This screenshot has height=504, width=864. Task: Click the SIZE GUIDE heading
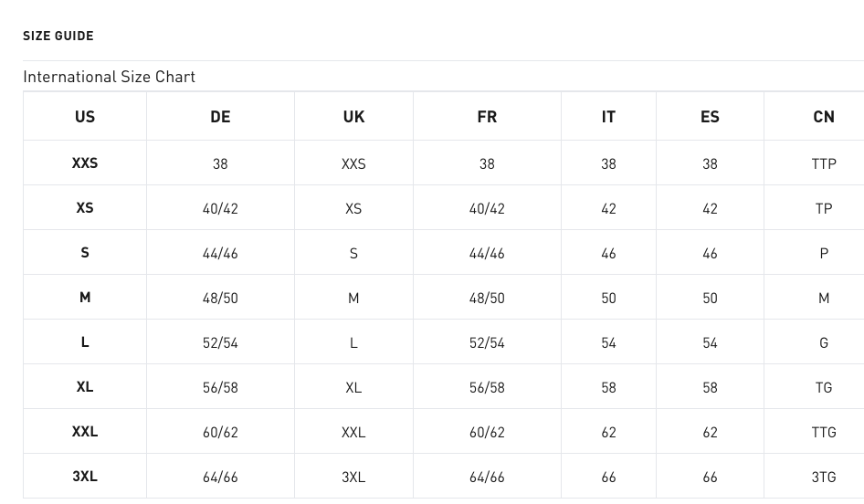click(x=58, y=36)
